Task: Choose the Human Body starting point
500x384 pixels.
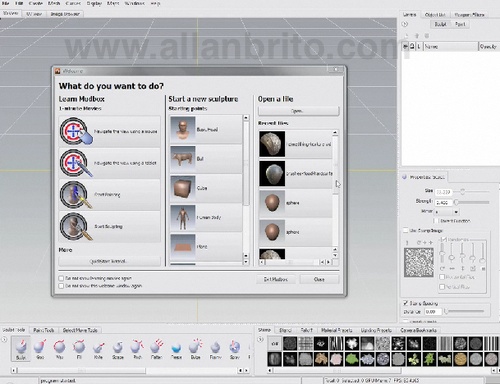Action: (x=206, y=217)
